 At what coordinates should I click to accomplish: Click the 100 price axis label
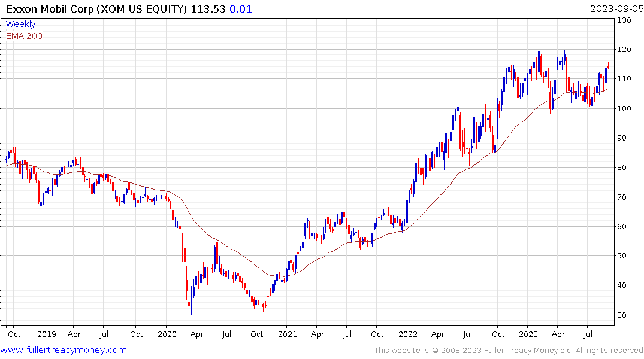click(x=624, y=108)
